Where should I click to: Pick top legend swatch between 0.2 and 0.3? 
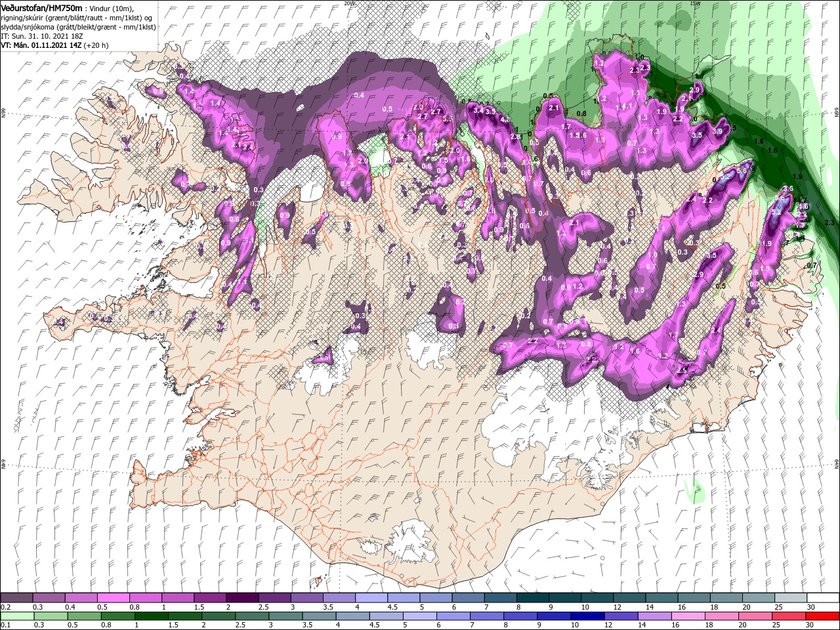(x=16, y=598)
